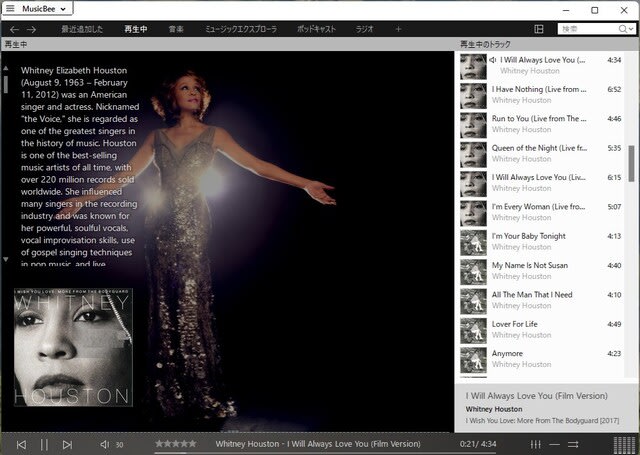
Task: Open the ポッドキャスト tab
Action: [316, 29]
